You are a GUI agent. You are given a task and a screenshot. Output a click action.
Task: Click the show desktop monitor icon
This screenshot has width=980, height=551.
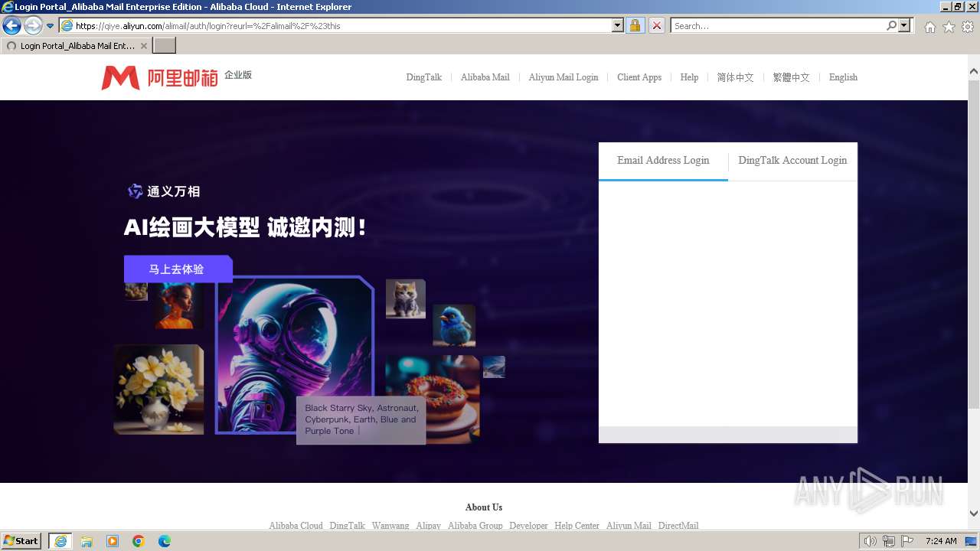pyautogui.click(x=971, y=541)
